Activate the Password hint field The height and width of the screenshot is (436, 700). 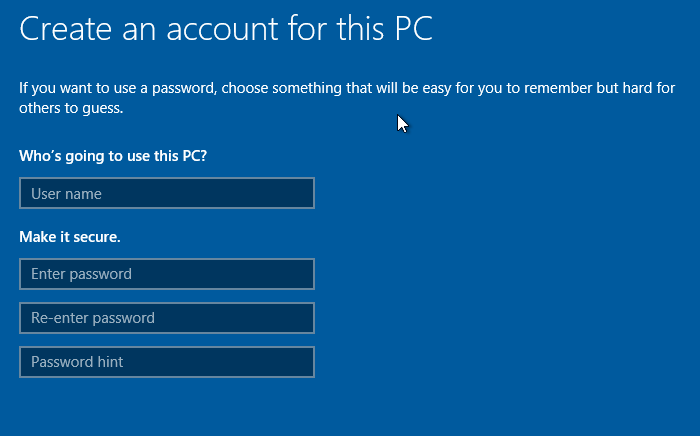[167, 362]
